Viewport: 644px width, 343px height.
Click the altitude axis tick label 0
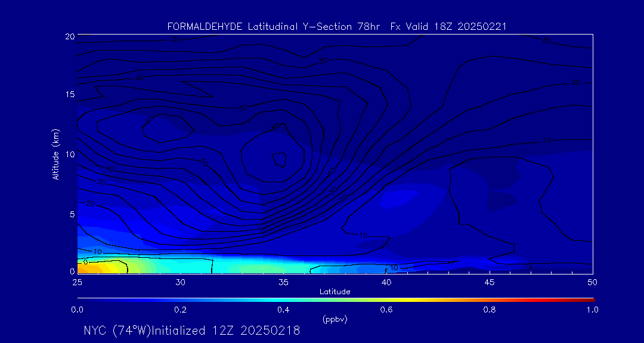(x=72, y=271)
